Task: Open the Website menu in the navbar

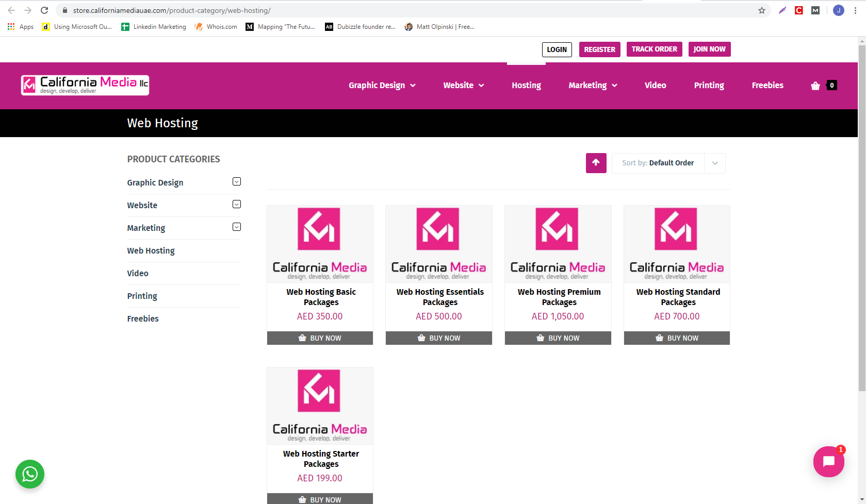Action: pyautogui.click(x=464, y=86)
